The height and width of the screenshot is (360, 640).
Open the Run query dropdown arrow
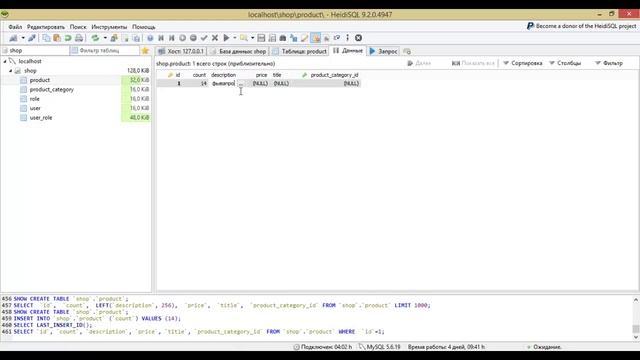click(x=235, y=38)
